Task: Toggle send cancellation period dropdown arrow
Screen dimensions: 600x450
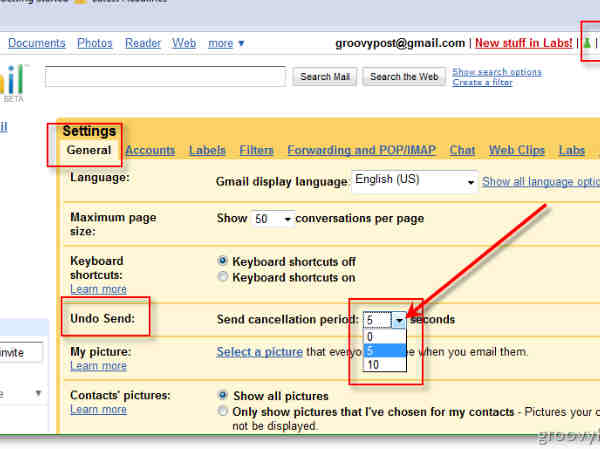Action: point(399,320)
